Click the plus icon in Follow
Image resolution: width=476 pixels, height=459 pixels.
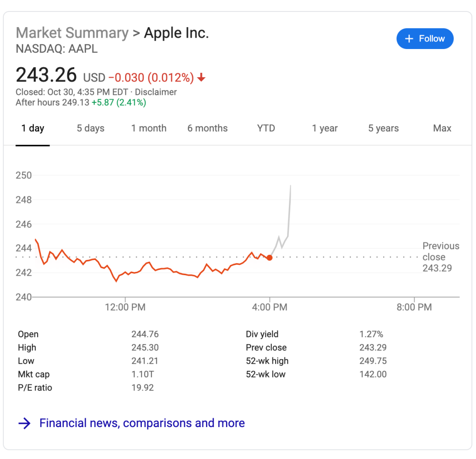point(408,39)
